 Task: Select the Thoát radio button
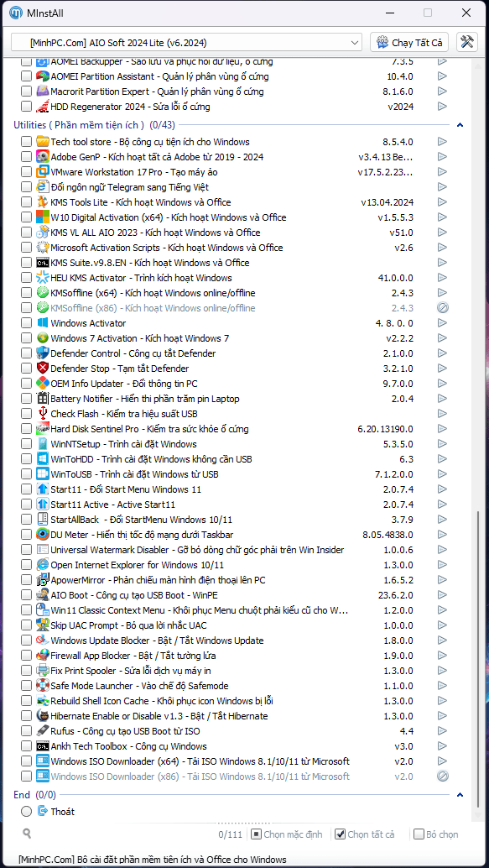coord(26,812)
